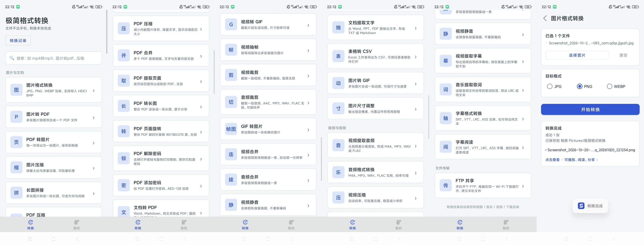Focus the format search field
Image resolution: width=644 pixels, height=245 pixels.
coord(53,58)
